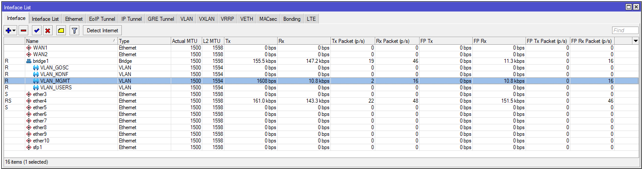Click the VLAN_KONF vlan icon

[36, 74]
